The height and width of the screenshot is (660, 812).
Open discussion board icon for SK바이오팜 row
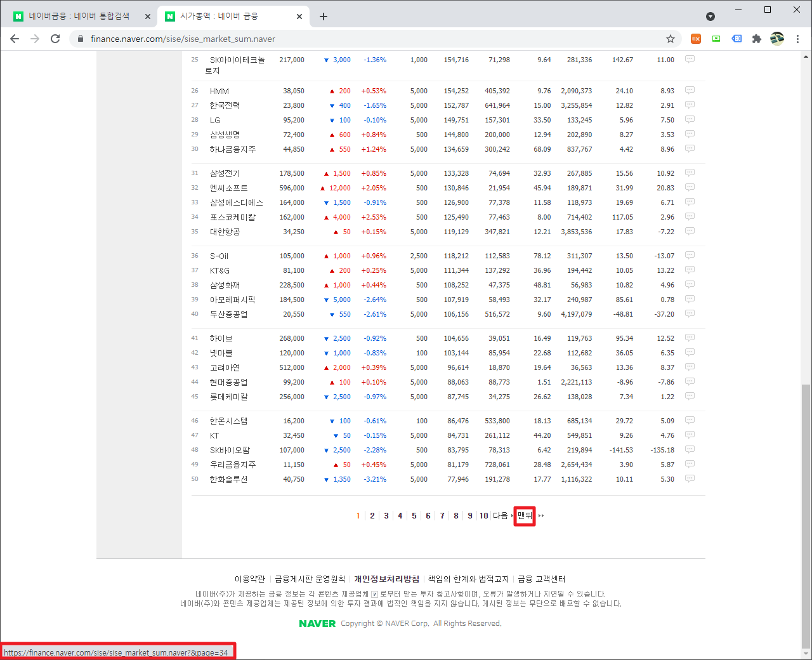point(690,449)
